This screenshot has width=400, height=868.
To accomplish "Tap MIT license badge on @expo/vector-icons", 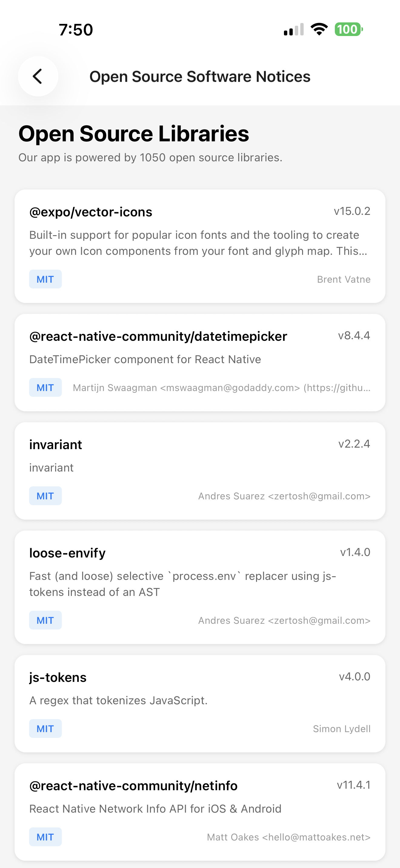I will pyautogui.click(x=45, y=279).
